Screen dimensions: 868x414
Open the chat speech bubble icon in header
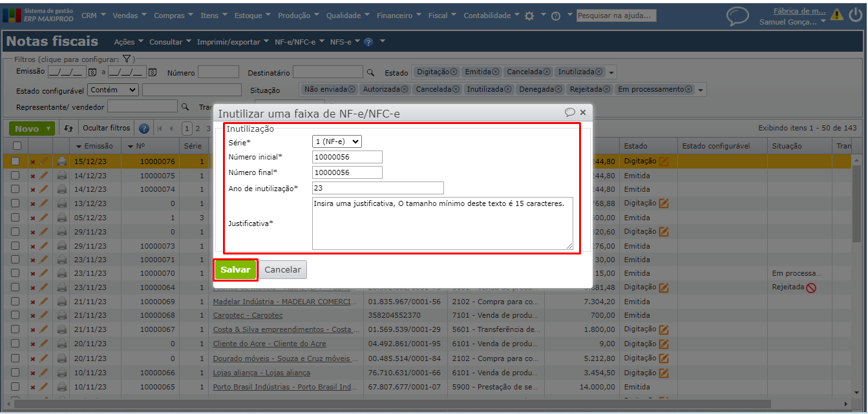pos(737,16)
